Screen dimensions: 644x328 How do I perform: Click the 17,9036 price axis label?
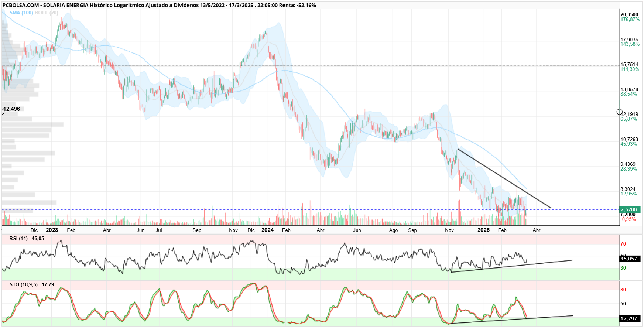[x=629, y=40]
